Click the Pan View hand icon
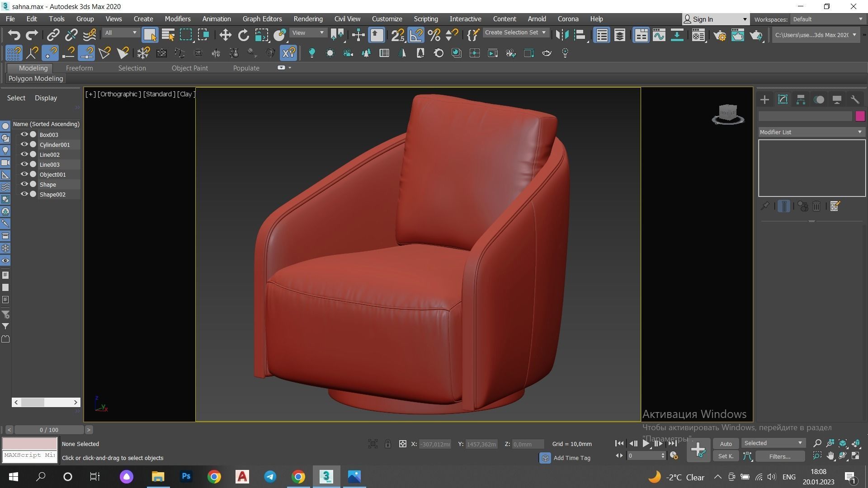Viewport: 868px width, 488px height. coord(830,456)
